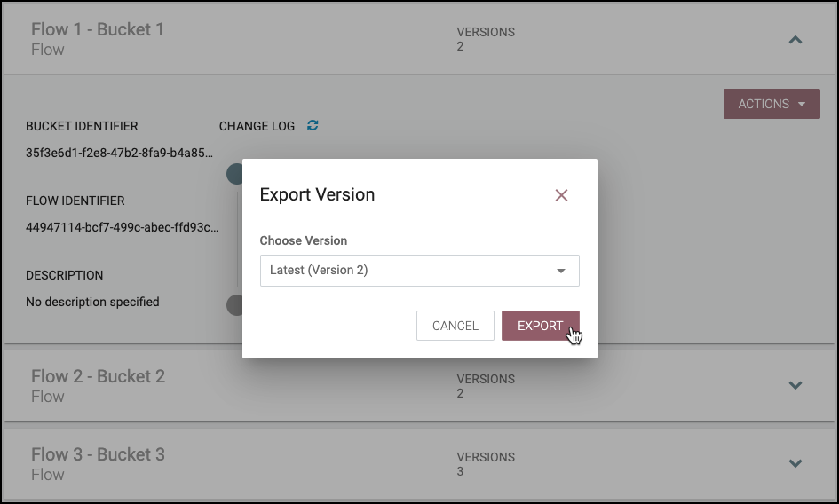This screenshot has width=839, height=504.
Task: Open the ACTIONS menu
Action: click(x=772, y=104)
